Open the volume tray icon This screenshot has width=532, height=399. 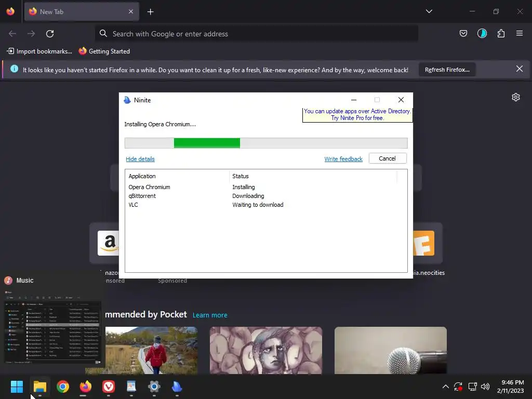pos(485,387)
